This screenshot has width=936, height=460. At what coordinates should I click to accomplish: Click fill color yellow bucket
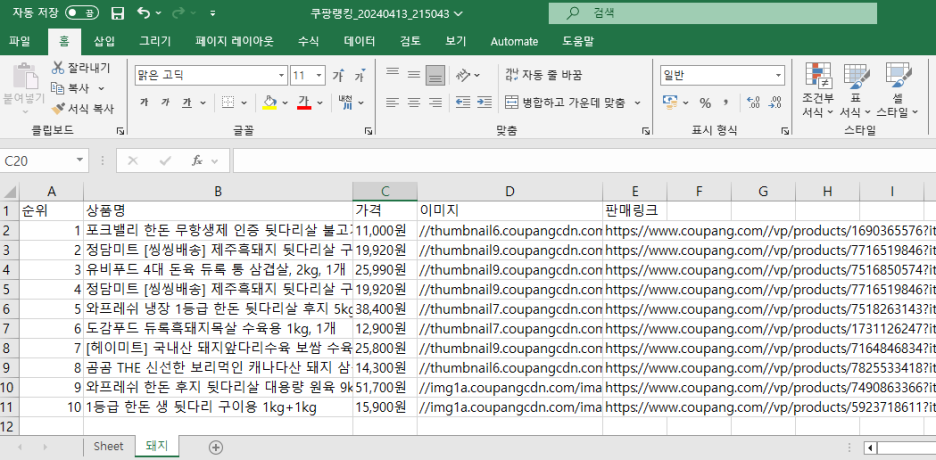270,103
